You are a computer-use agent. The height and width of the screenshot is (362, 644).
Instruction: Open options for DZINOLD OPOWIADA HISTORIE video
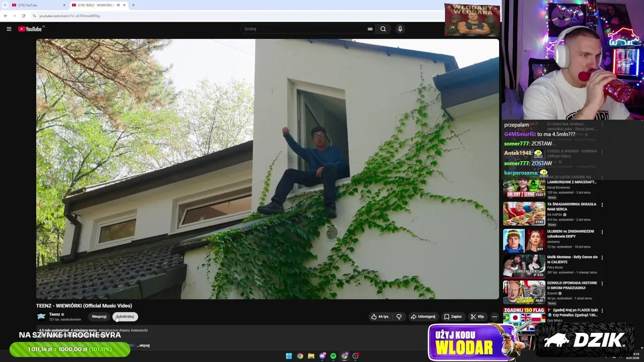(x=602, y=283)
